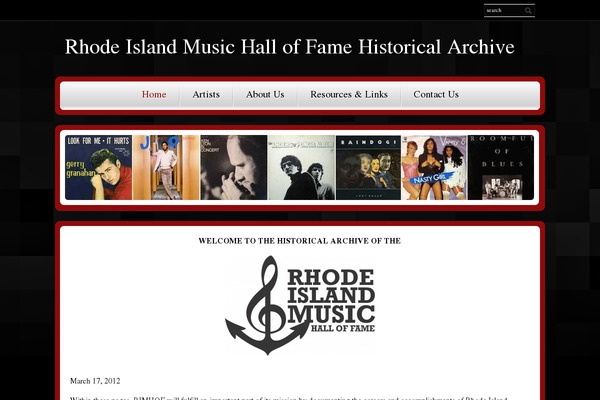Click the Rhode Island Music Hall of Fame logo
The image size is (600, 400).
pyautogui.click(x=300, y=305)
